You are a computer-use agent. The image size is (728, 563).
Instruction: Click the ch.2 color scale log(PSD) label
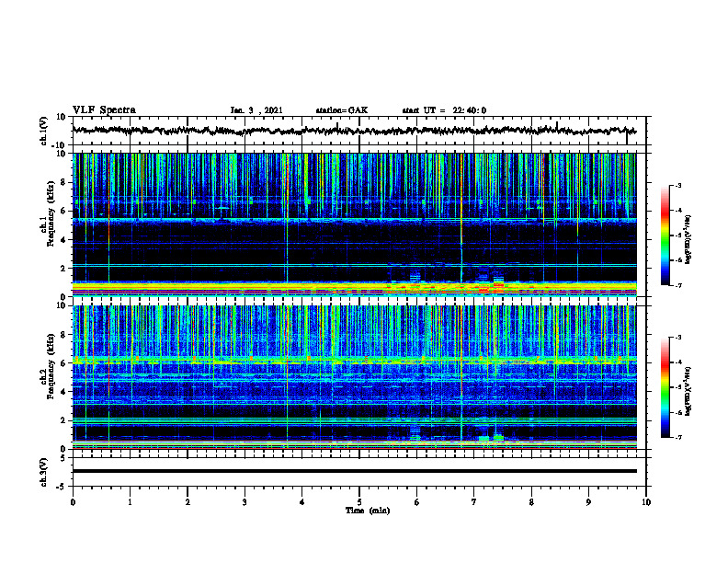(688, 392)
